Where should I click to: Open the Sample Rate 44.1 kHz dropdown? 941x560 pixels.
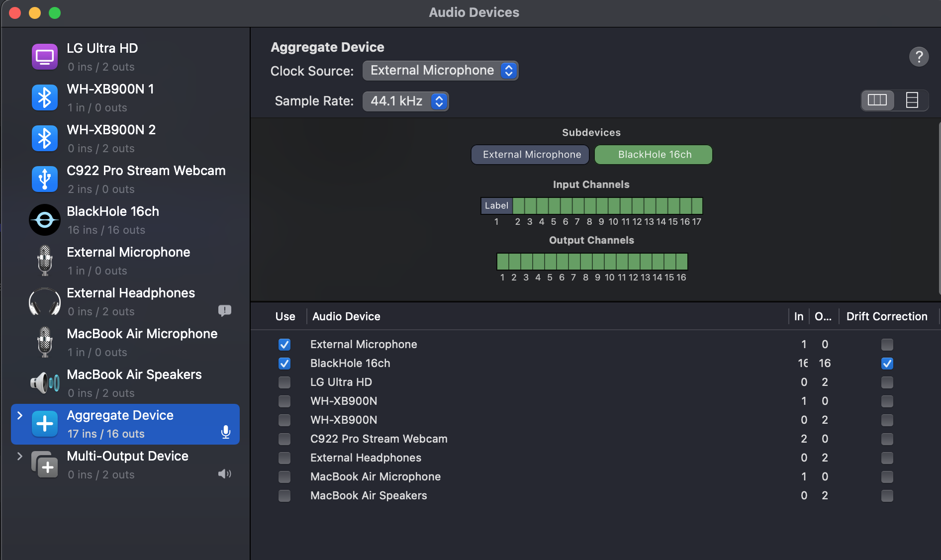[x=406, y=101]
